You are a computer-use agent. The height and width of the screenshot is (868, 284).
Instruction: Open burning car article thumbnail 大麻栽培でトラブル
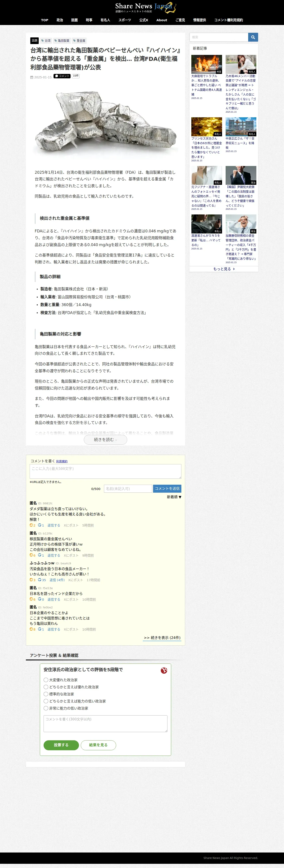(207, 64)
